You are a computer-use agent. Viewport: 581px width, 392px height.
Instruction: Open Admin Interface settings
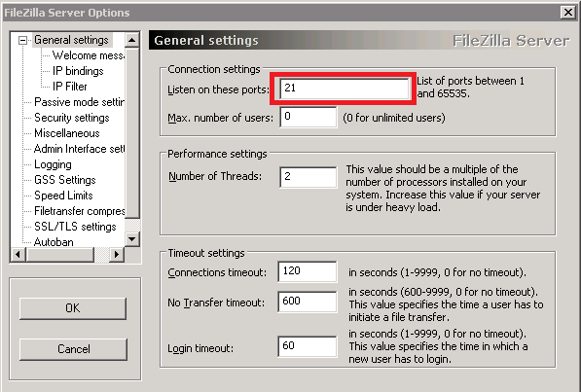(x=79, y=149)
